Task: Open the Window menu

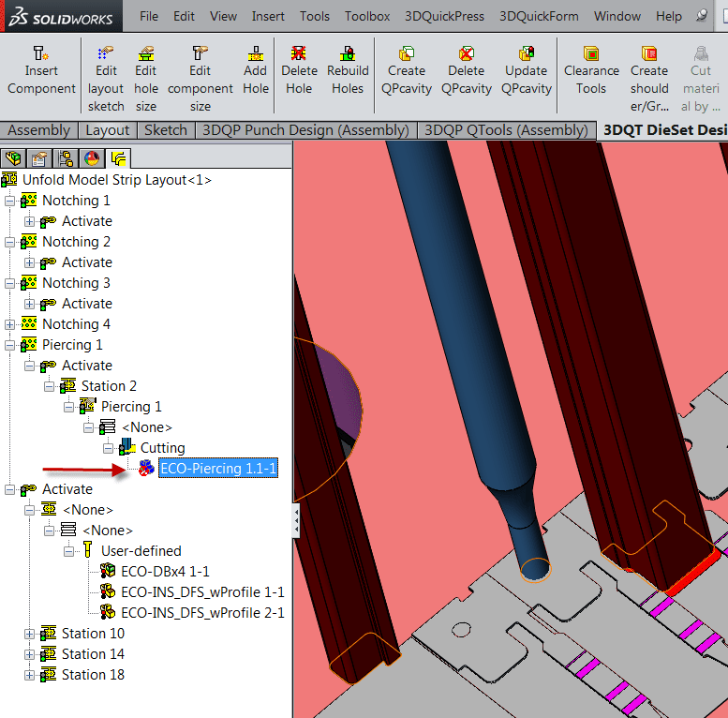Action: pyautogui.click(x=617, y=16)
